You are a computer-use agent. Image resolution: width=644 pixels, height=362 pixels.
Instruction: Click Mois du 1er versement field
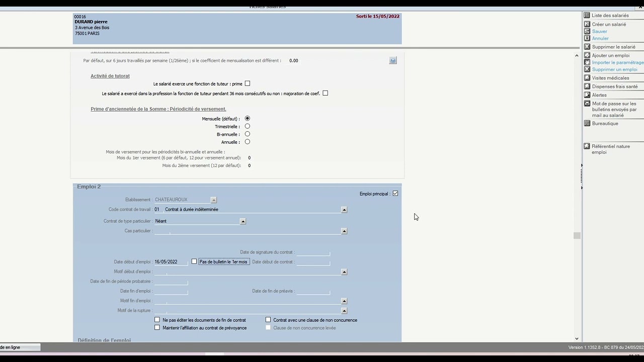point(249,158)
